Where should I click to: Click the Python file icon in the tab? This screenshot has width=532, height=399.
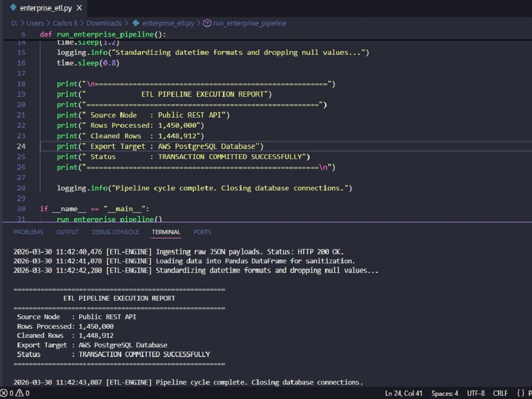point(13,7)
